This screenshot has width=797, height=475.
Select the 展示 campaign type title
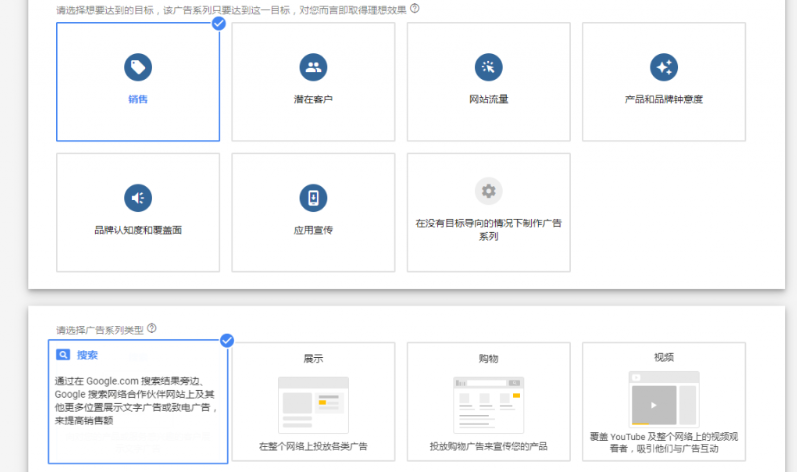(x=313, y=359)
